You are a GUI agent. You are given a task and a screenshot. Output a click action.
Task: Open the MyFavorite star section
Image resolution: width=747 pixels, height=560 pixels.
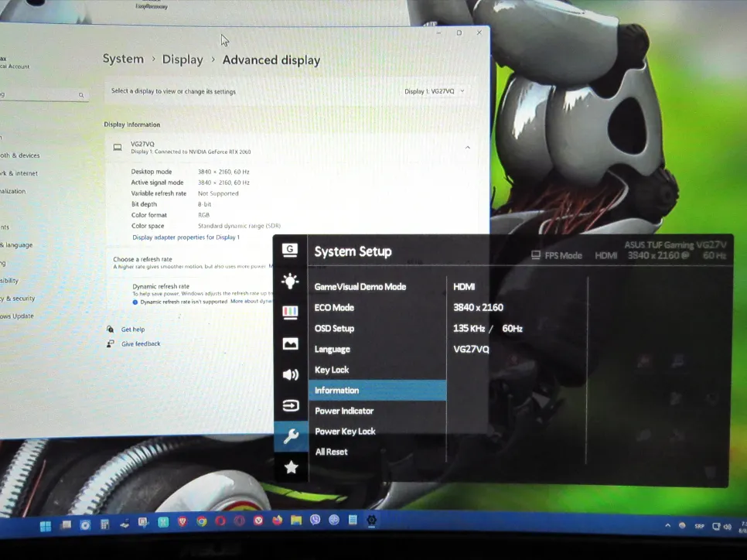tap(291, 467)
